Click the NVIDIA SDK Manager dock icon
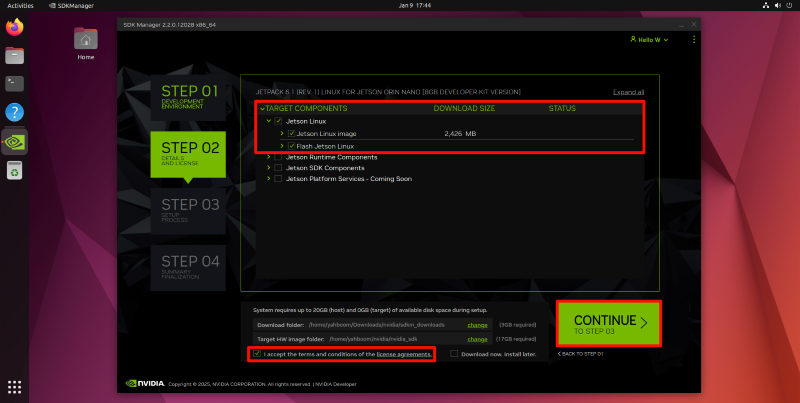The height and width of the screenshot is (403, 800). click(15, 142)
